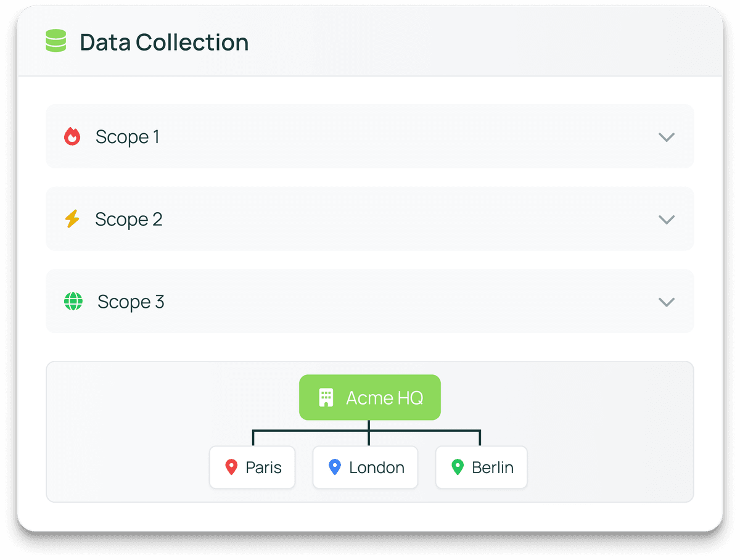Click the green location pin beside Berlin
The width and height of the screenshot is (740, 560).
coord(457,467)
